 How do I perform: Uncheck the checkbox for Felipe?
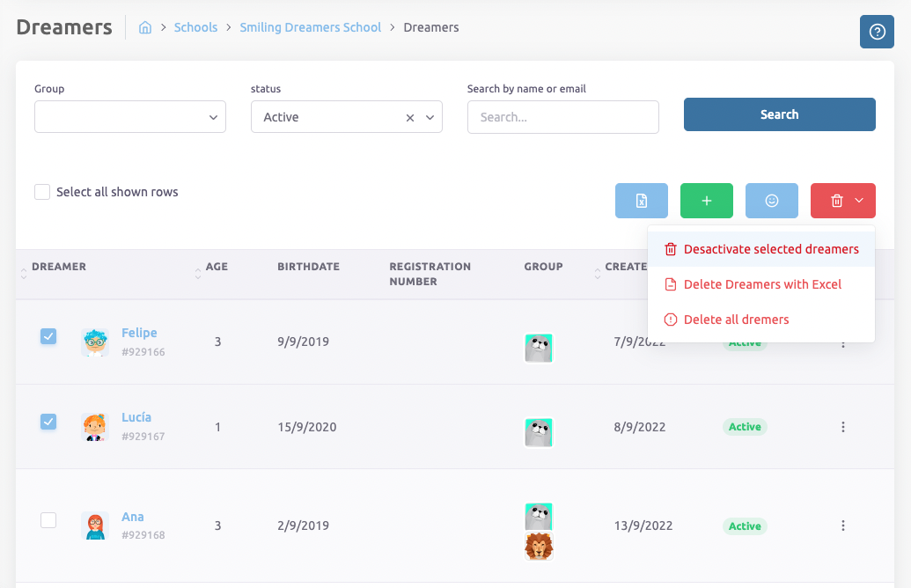tap(48, 335)
